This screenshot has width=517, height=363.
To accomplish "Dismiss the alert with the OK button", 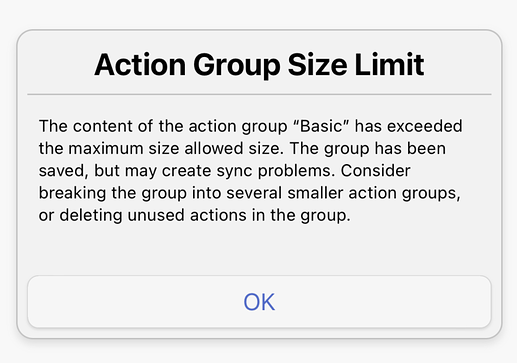I will click(259, 302).
